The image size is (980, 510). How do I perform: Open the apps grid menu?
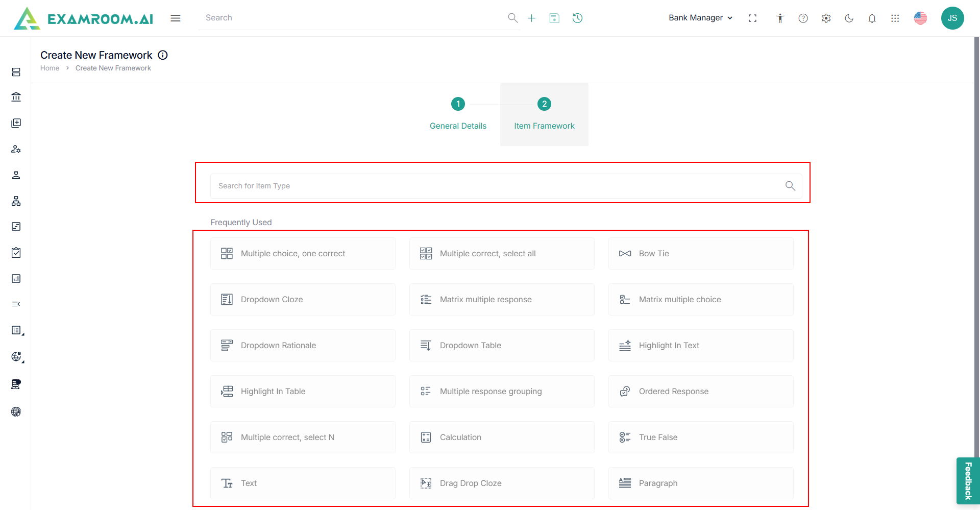[895, 18]
